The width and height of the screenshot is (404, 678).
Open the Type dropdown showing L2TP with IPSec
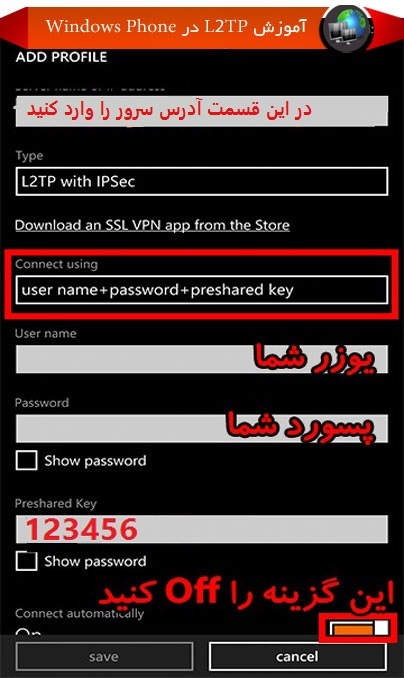point(202,181)
